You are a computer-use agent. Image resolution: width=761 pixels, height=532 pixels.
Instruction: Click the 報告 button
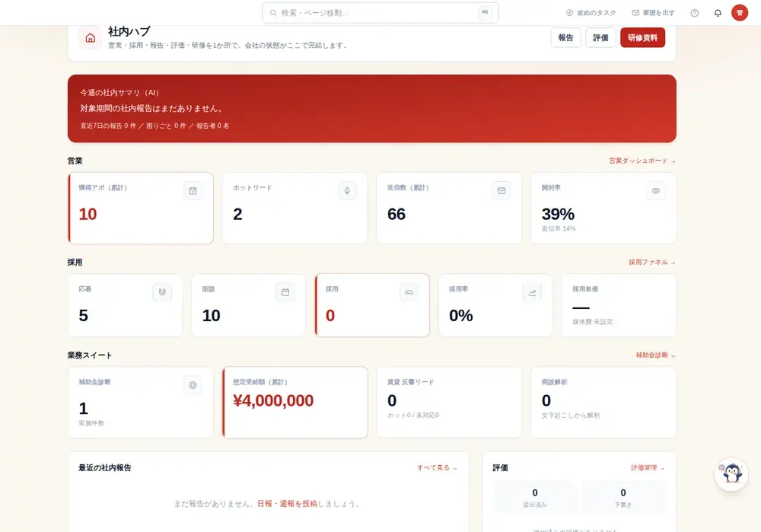tap(566, 38)
